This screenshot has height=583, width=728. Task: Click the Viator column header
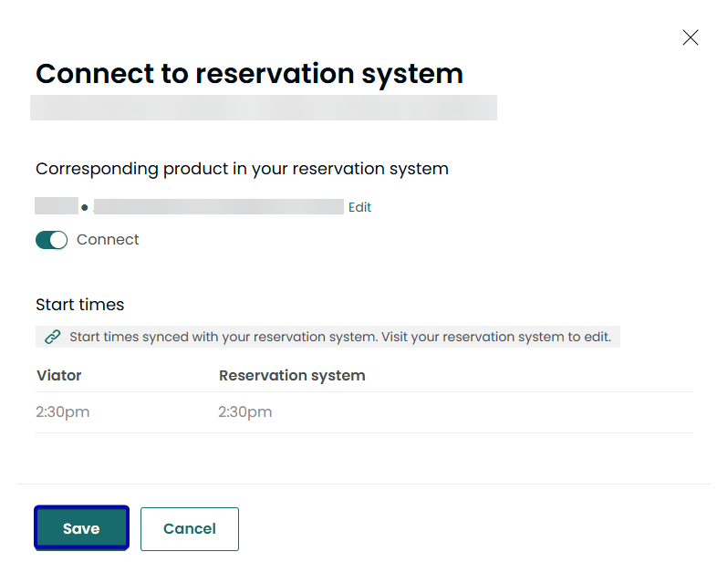tap(59, 375)
